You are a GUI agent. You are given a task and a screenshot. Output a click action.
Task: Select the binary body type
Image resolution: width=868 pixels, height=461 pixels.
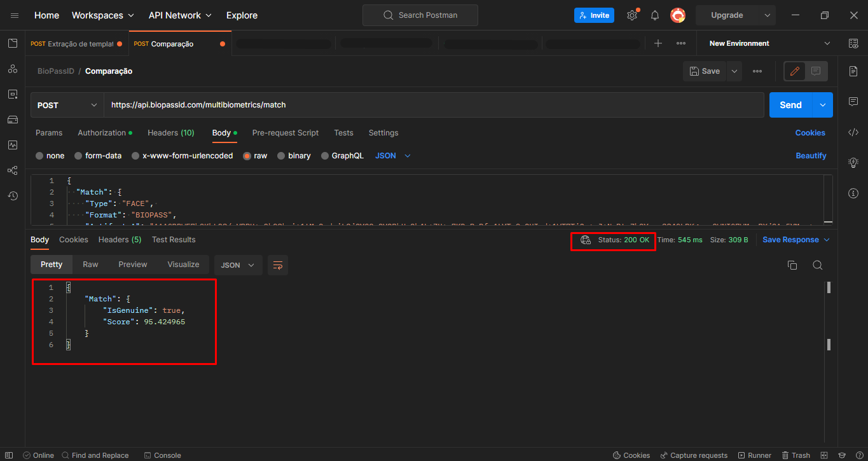pyautogui.click(x=281, y=156)
